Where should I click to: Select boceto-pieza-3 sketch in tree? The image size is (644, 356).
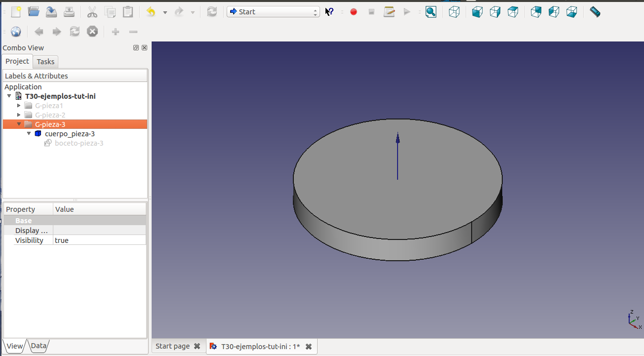click(x=79, y=143)
